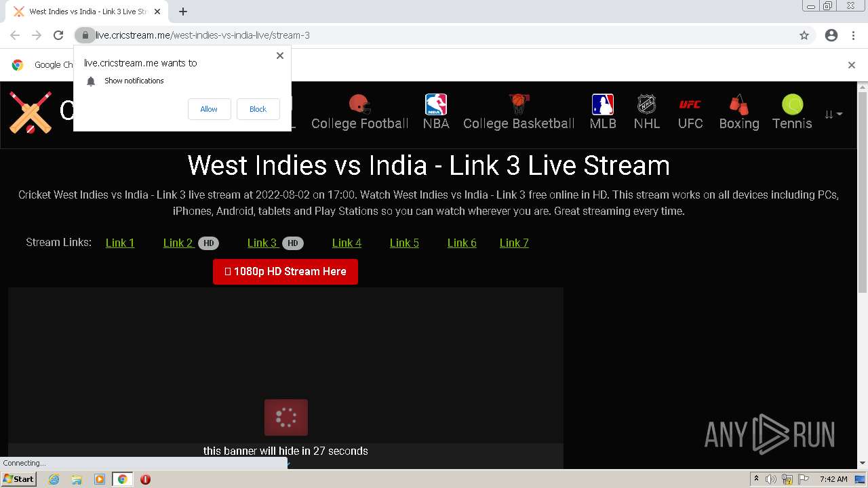Open media player from taskbar

(x=100, y=479)
